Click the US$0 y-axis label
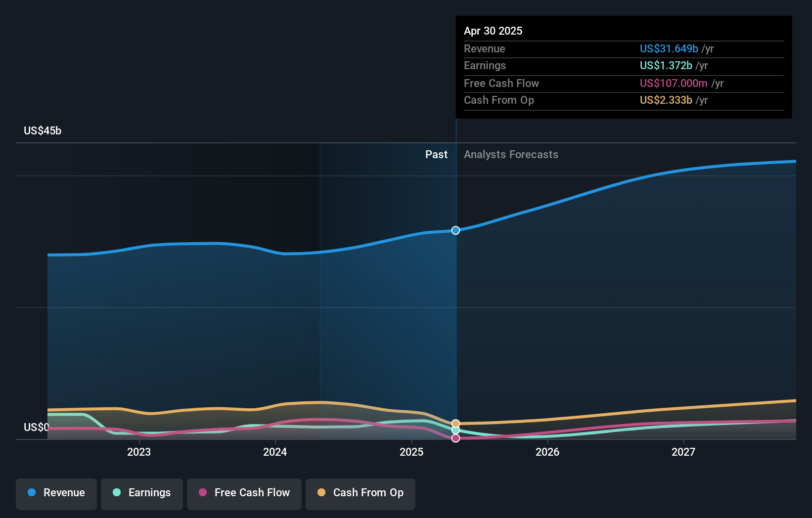 tap(37, 428)
